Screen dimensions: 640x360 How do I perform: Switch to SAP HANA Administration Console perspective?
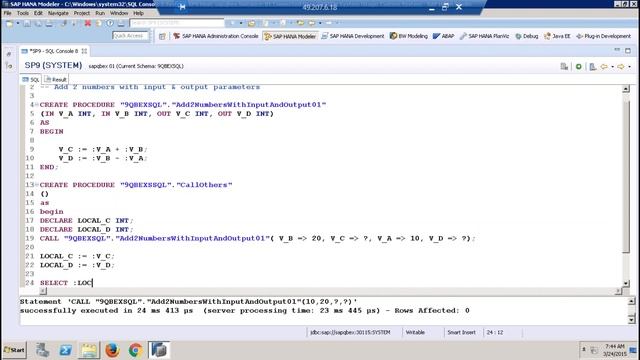(216, 36)
